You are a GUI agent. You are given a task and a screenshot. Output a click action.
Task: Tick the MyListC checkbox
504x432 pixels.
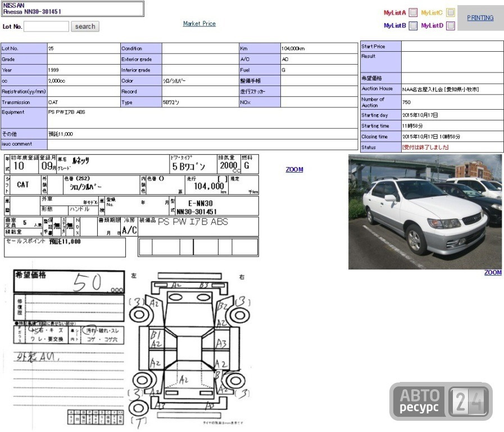[451, 12]
